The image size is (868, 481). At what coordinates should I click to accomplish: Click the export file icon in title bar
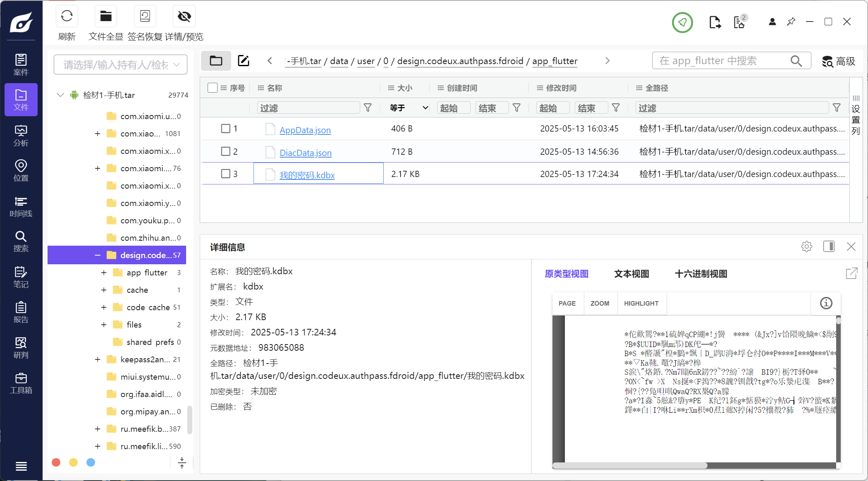coord(715,22)
